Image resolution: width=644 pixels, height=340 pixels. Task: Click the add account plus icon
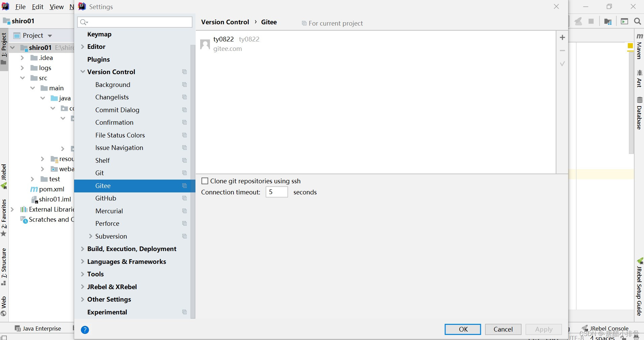click(x=562, y=37)
